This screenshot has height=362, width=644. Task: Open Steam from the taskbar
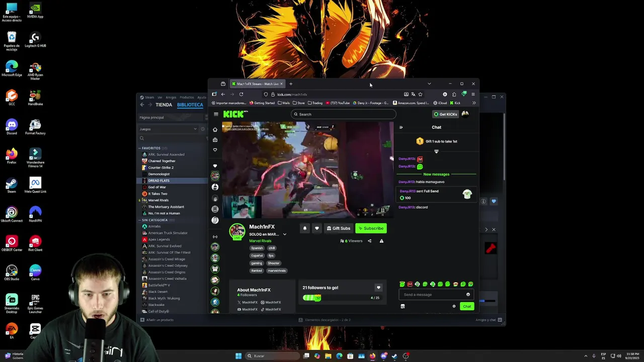point(394,356)
